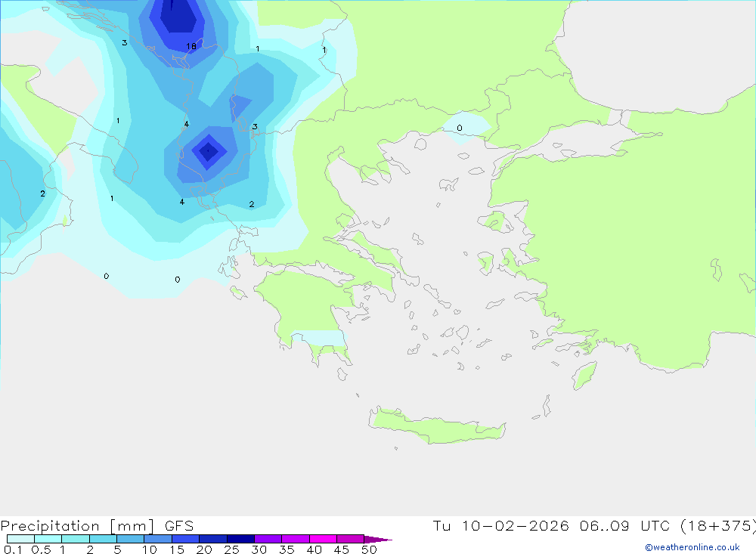The height and width of the screenshot is (554, 756).
Task: Click the '0.1' legend scale label
Action: 13,549
